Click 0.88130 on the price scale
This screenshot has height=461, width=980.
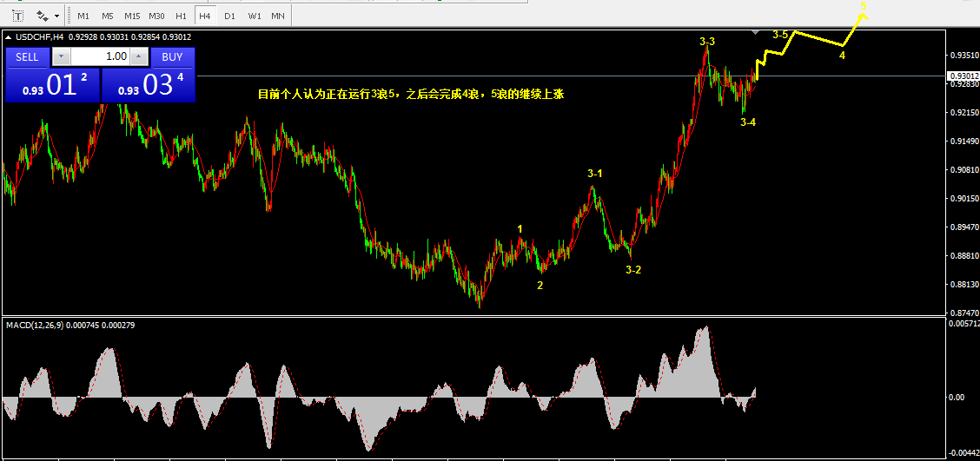click(x=963, y=285)
